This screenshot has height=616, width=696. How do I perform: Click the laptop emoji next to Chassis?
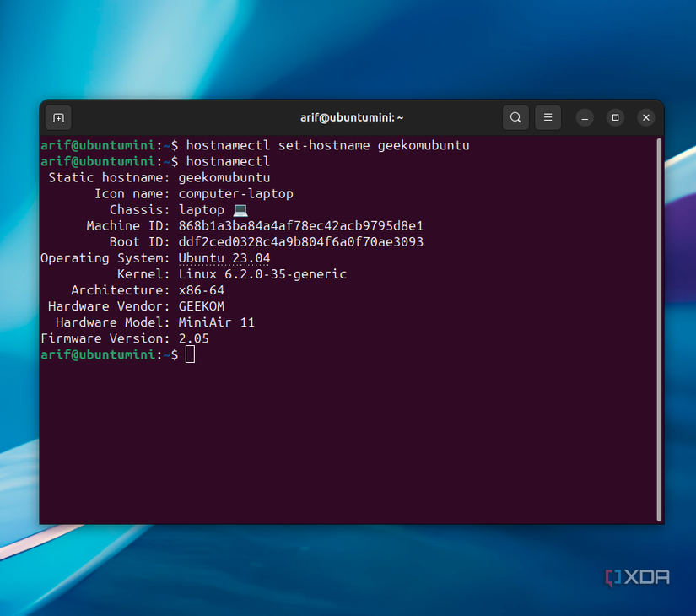240,209
